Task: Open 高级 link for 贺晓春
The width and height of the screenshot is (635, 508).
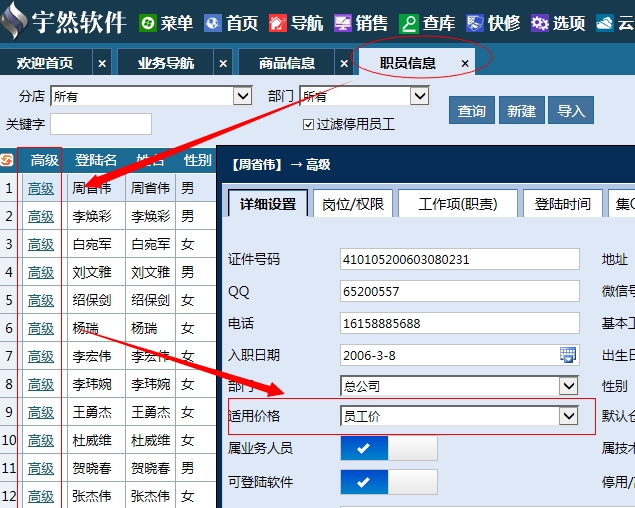Action: coord(41,468)
